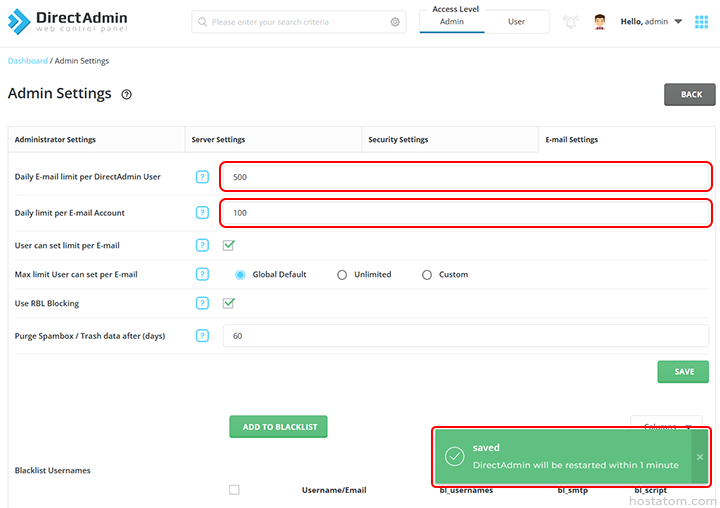The height and width of the screenshot is (508, 720).
Task: Click the Admin Settings help question icon
Action: tap(127, 94)
